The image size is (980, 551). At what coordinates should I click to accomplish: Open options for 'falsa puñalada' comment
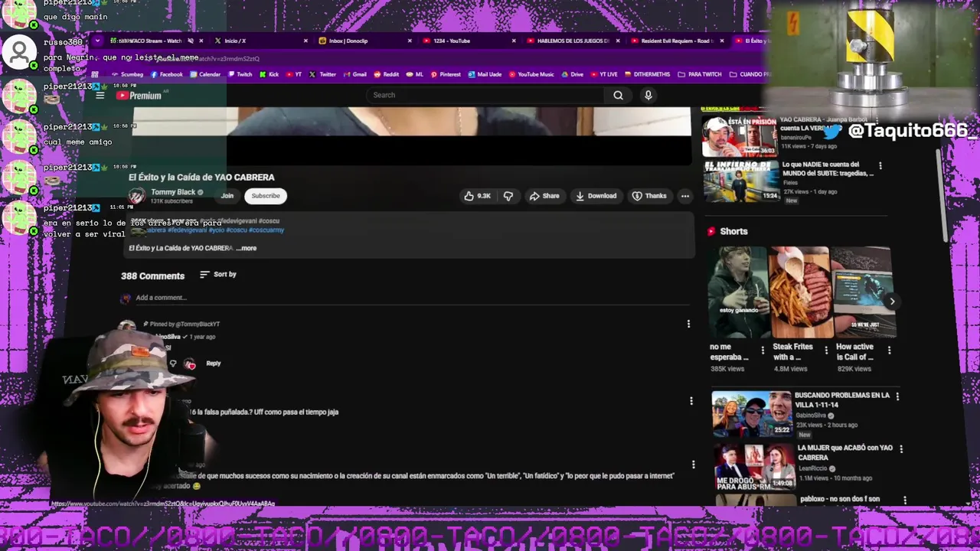point(691,401)
